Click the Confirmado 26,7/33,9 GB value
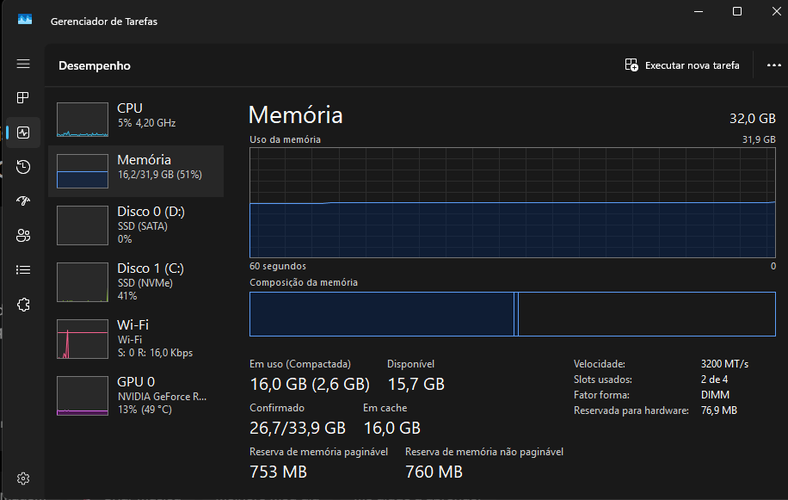This screenshot has height=500, width=788. pyautogui.click(x=298, y=428)
